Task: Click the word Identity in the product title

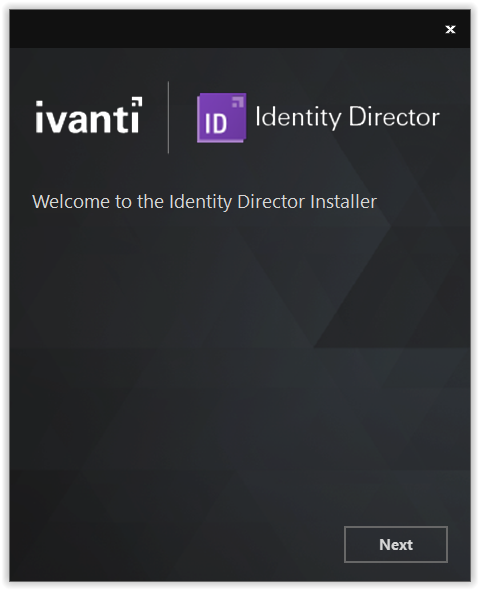Action: click(298, 117)
